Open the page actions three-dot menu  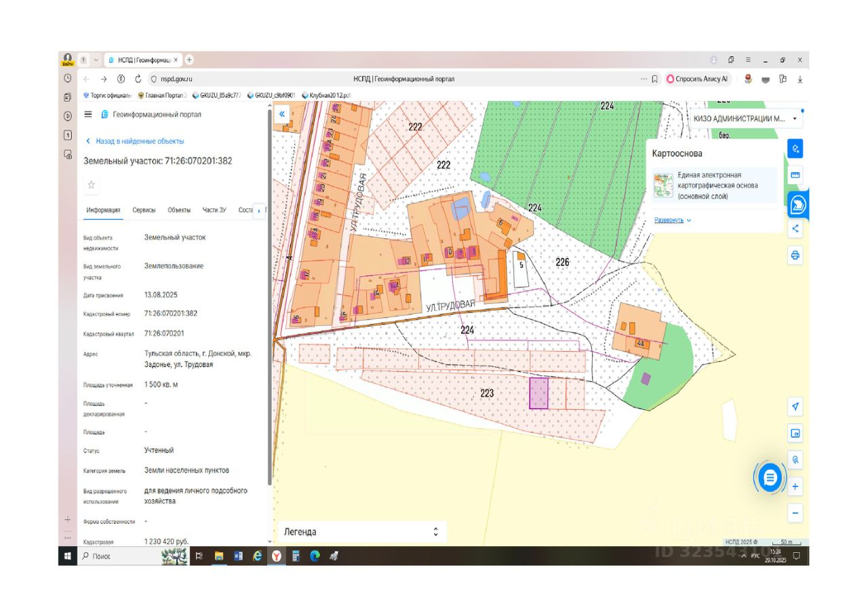tap(644, 79)
